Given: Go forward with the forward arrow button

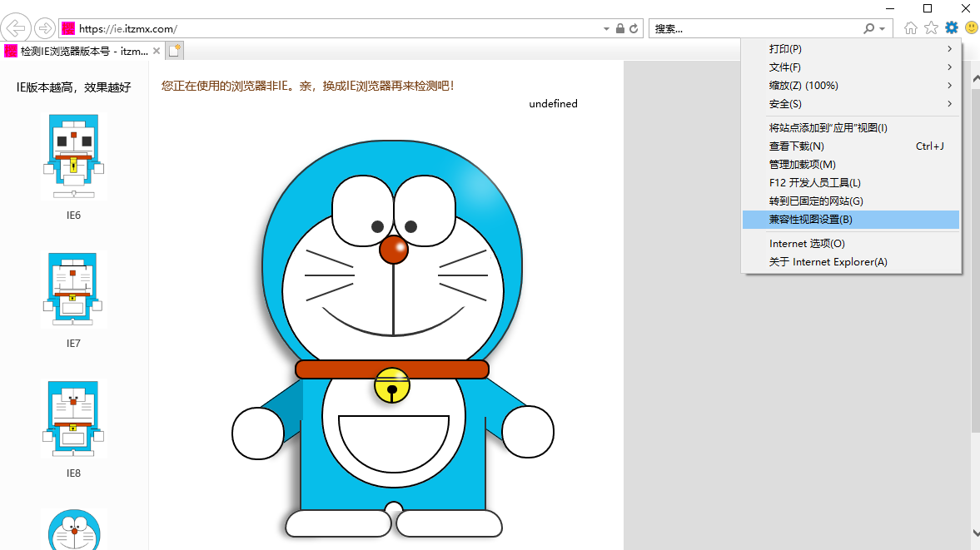Looking at the screenshot, I should (44, 28).
